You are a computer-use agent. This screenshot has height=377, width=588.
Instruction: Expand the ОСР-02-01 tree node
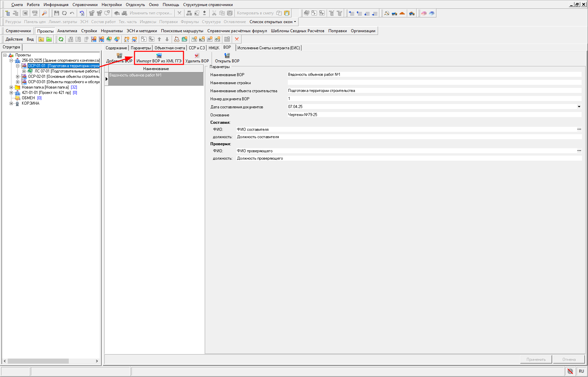pyautogui.click(x=18, y=76)
